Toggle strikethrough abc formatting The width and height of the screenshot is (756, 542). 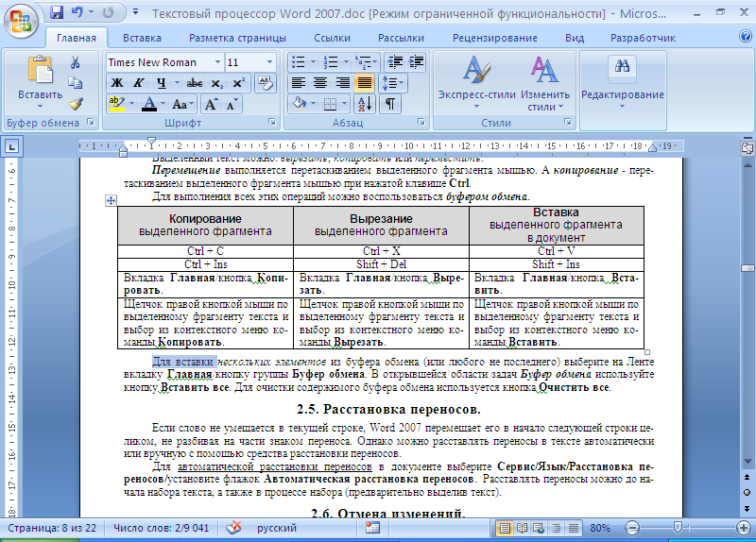[195, 83]
